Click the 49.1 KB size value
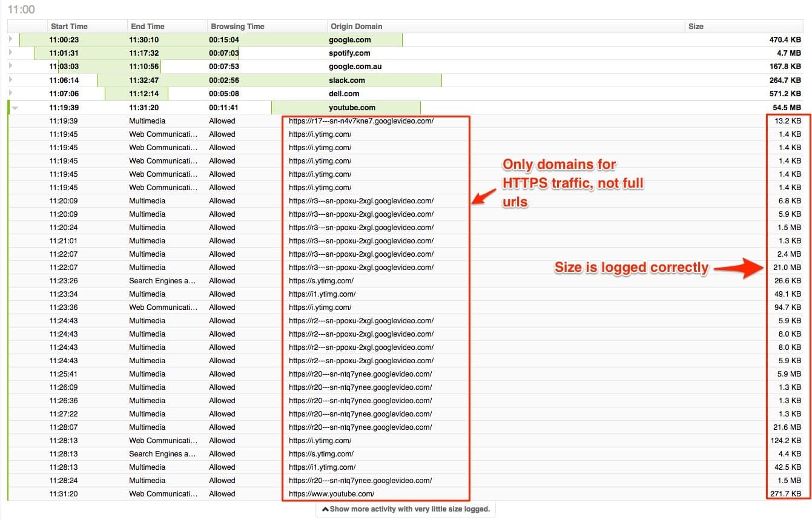 [788, 294]
